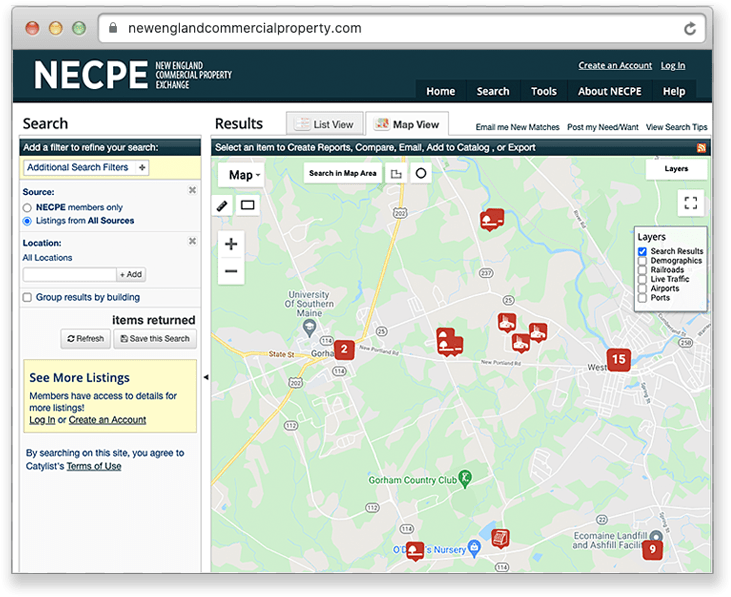Open the Search navigation menu
This screenshot has height=597, width=731.
tap(493, 91)
